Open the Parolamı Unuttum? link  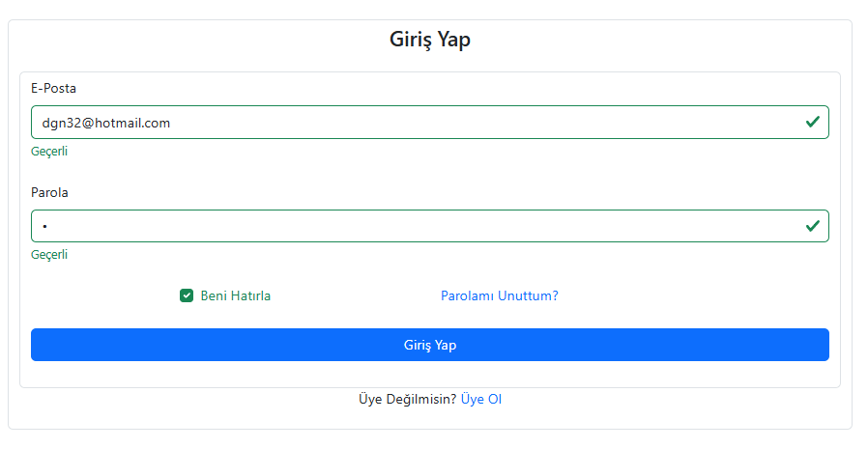(x=499, y=295)
